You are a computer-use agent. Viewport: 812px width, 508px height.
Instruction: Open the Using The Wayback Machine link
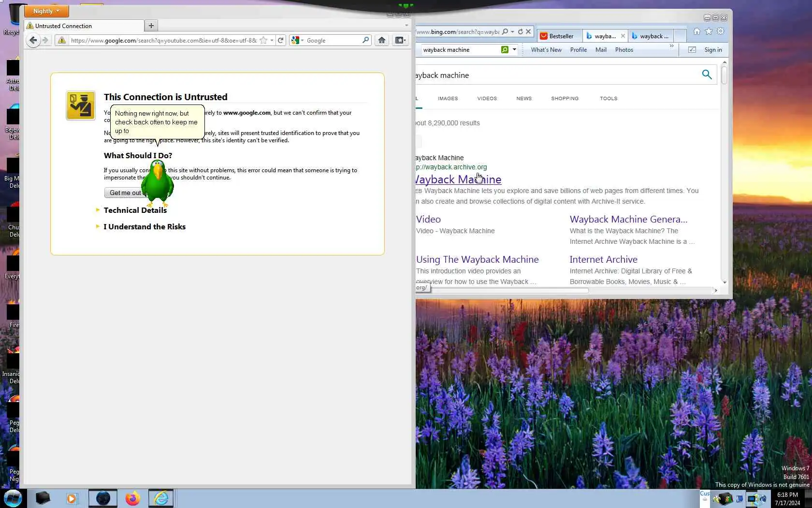[477, 259]
